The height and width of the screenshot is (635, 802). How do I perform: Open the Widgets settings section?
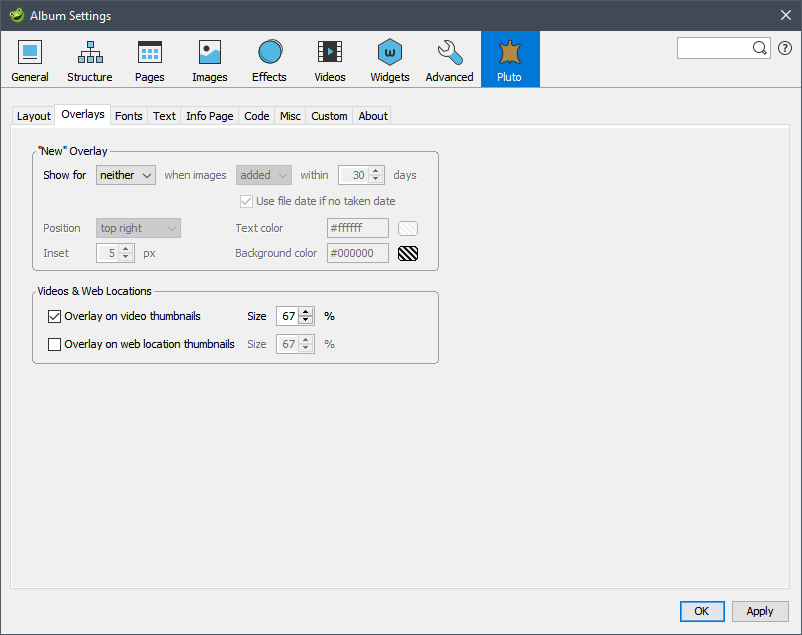390,60
